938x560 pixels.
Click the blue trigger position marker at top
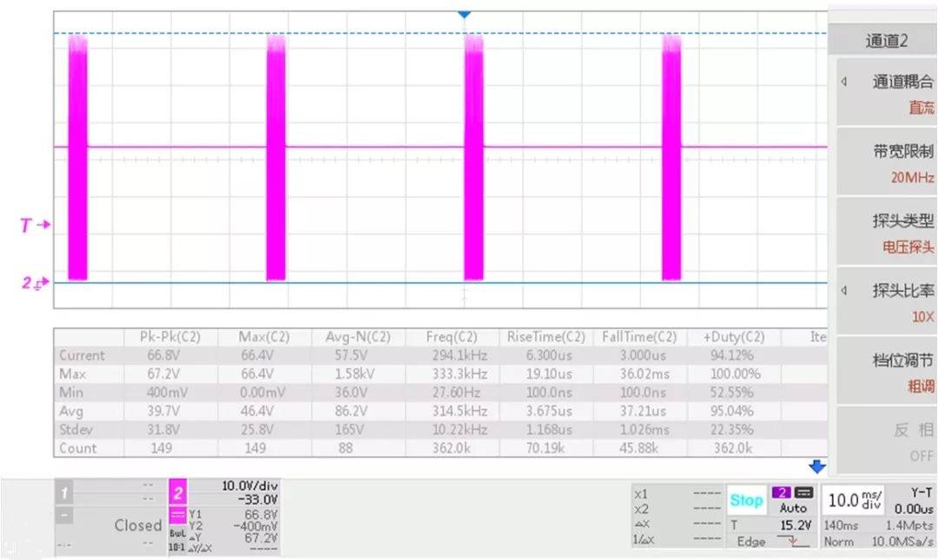coord(464,15)
